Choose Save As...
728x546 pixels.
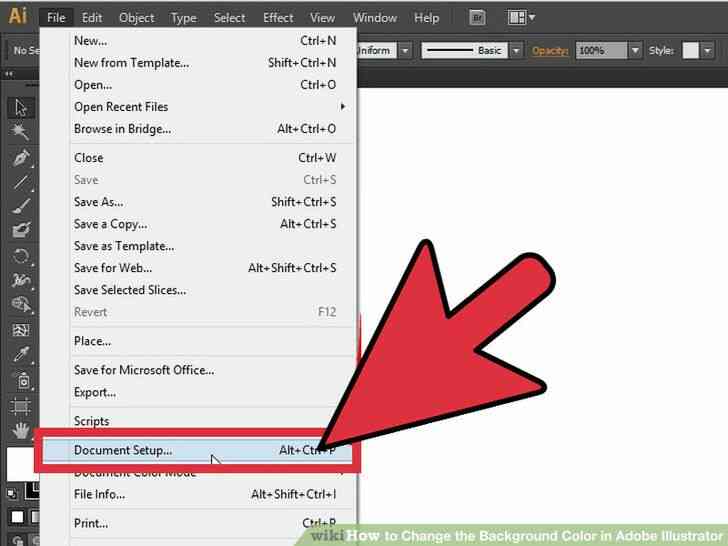(x=199, y=202)
